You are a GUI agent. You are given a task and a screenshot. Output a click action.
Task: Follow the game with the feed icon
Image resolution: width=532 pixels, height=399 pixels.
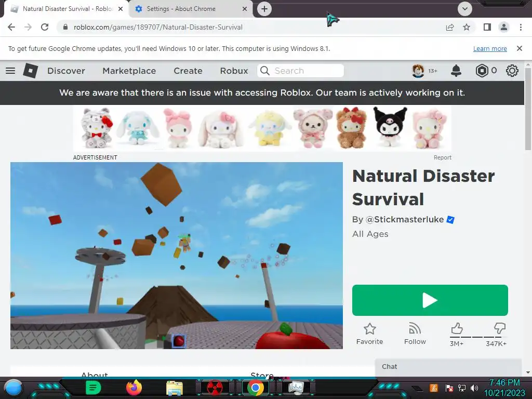(415, 334)
